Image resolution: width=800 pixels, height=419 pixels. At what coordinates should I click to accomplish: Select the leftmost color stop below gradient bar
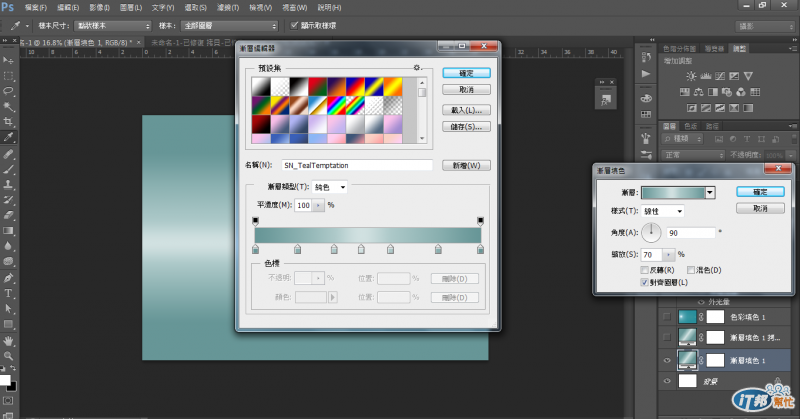pyautogui.click(x=256, y=249)
